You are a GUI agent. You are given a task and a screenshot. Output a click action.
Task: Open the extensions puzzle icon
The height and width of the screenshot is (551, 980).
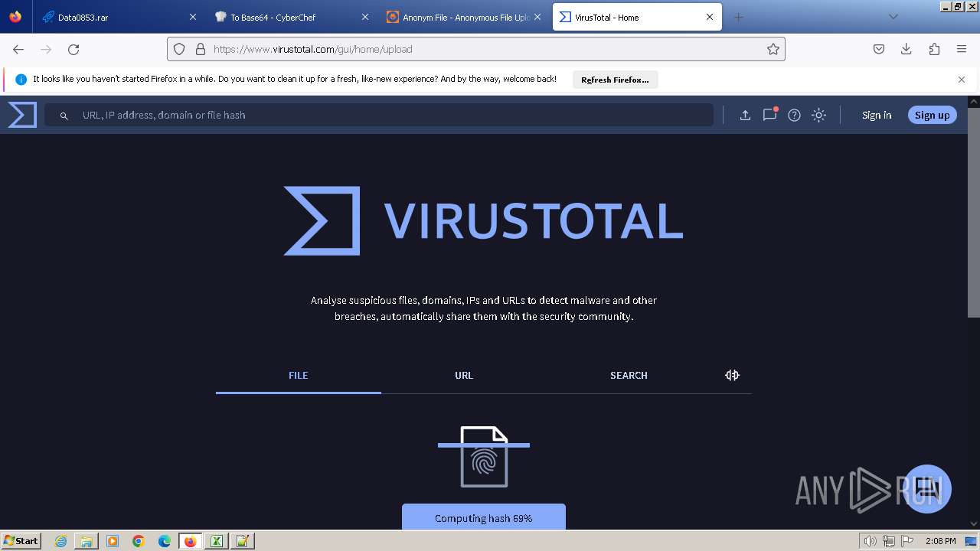934,49
